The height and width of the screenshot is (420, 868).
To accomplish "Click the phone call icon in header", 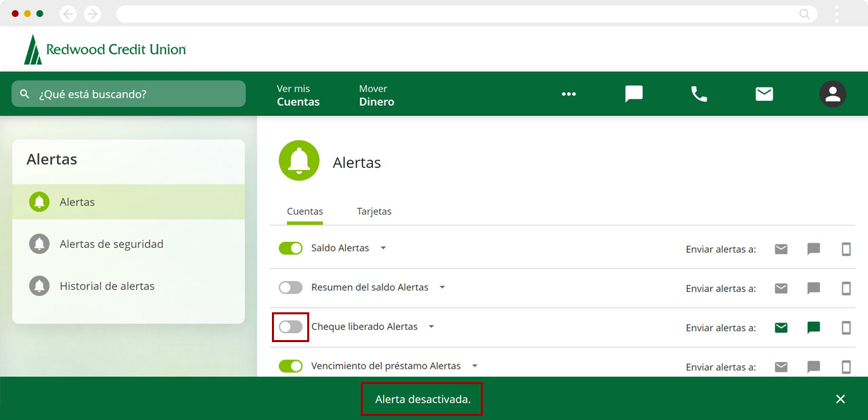I will coord(698,94).
